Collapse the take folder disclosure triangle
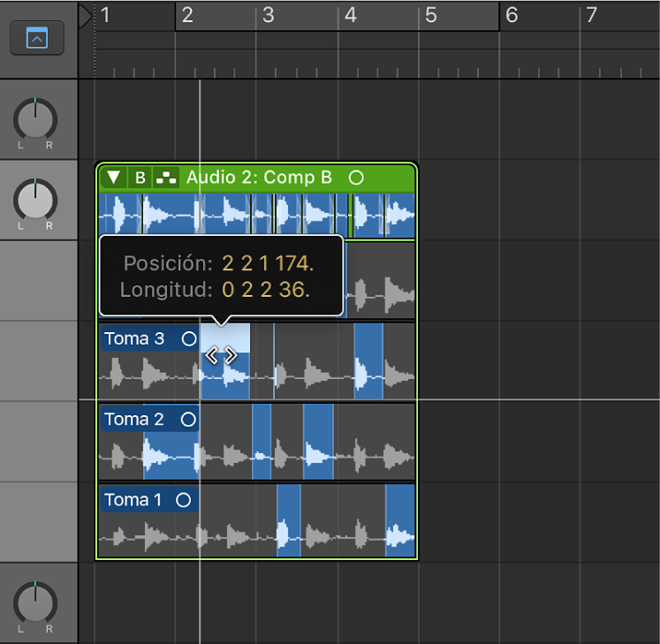Image resolution: width=660 pixels, height=644 pixels. point(113,178)
